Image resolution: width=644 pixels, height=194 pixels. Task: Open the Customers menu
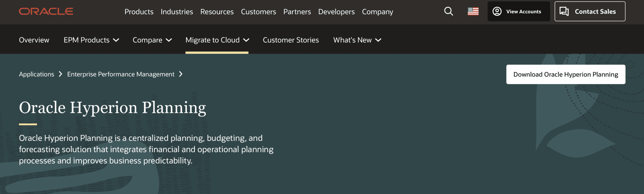coord(258,12)
